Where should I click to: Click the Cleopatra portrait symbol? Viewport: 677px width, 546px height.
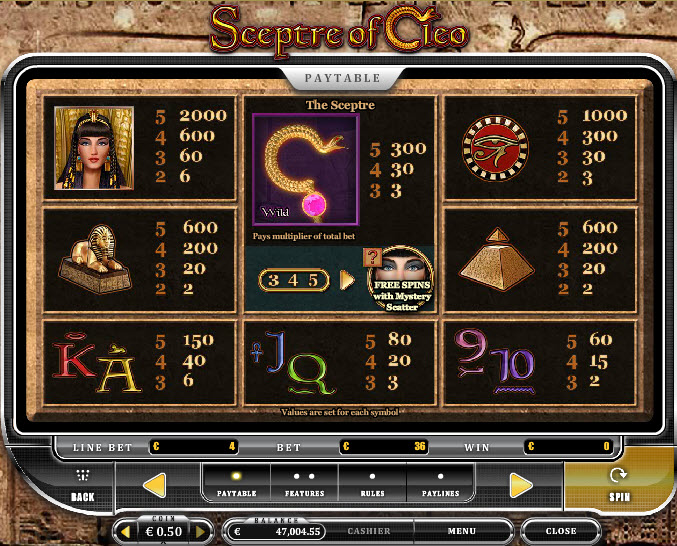click(94, 148)
